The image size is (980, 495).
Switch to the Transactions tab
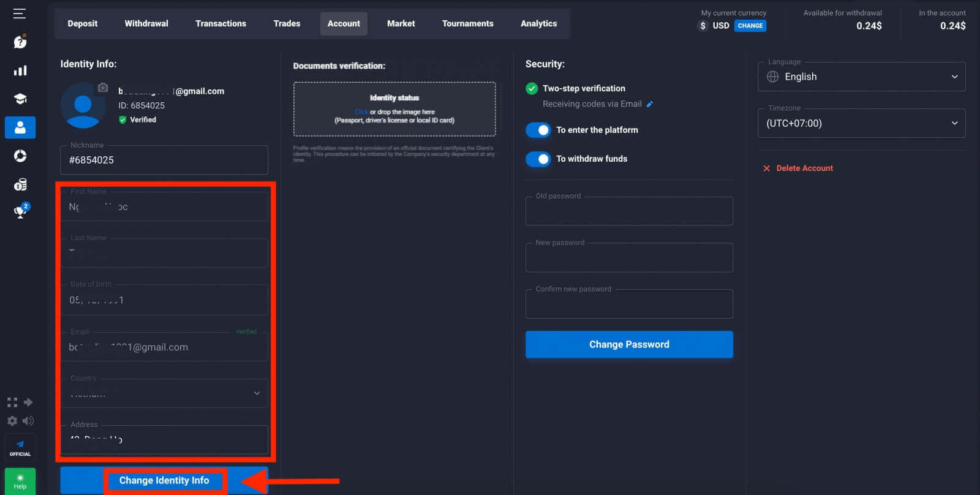(221, 23)
